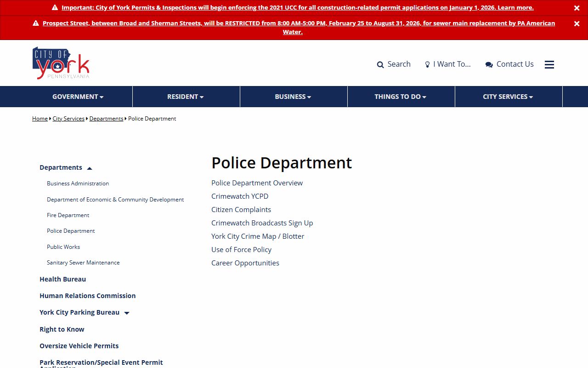The image size is (588, 368).
Task: Dismiss the UCC permit enforcement alert
Action: coord(577,8)
